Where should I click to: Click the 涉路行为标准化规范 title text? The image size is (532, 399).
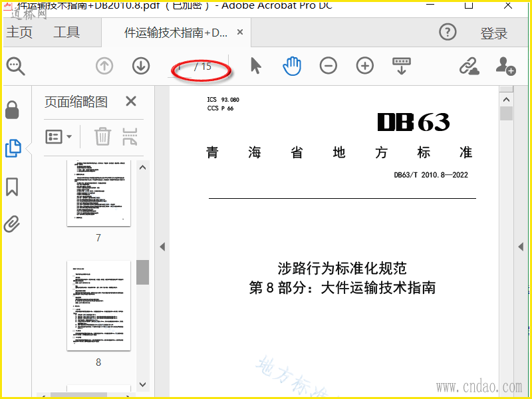pos(342,268)
